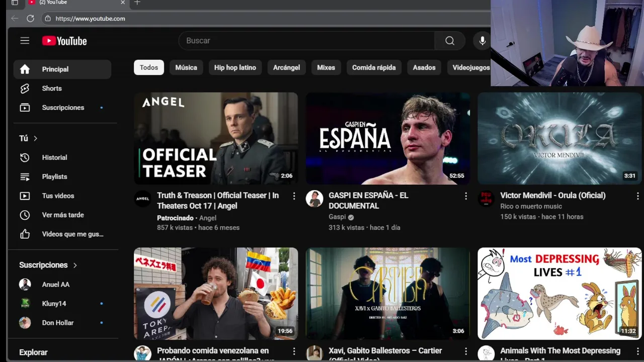Image resolution: width=644 pixels, height=362 pixels.
Task: Select the Arcángel filter chip
Action: click(286, 67)
